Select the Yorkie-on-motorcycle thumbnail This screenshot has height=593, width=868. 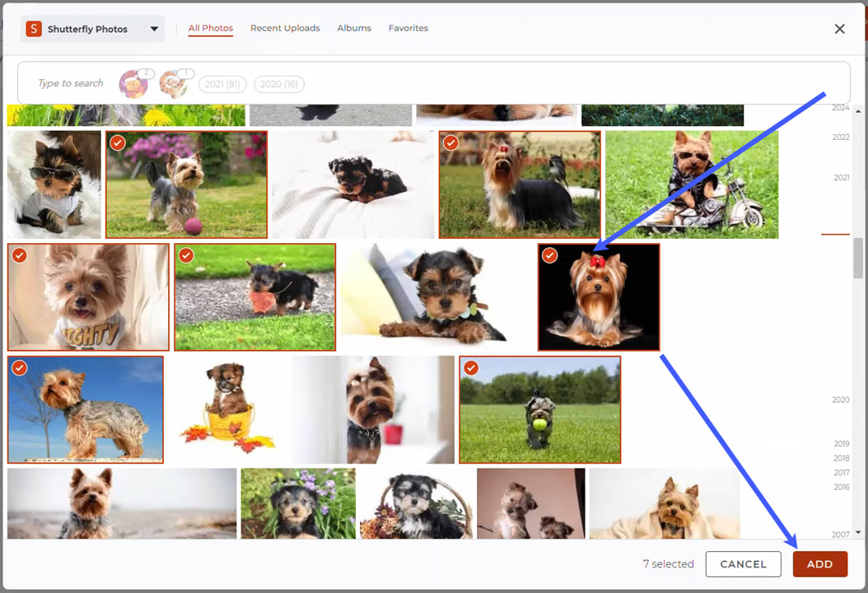tap(691, 184)
